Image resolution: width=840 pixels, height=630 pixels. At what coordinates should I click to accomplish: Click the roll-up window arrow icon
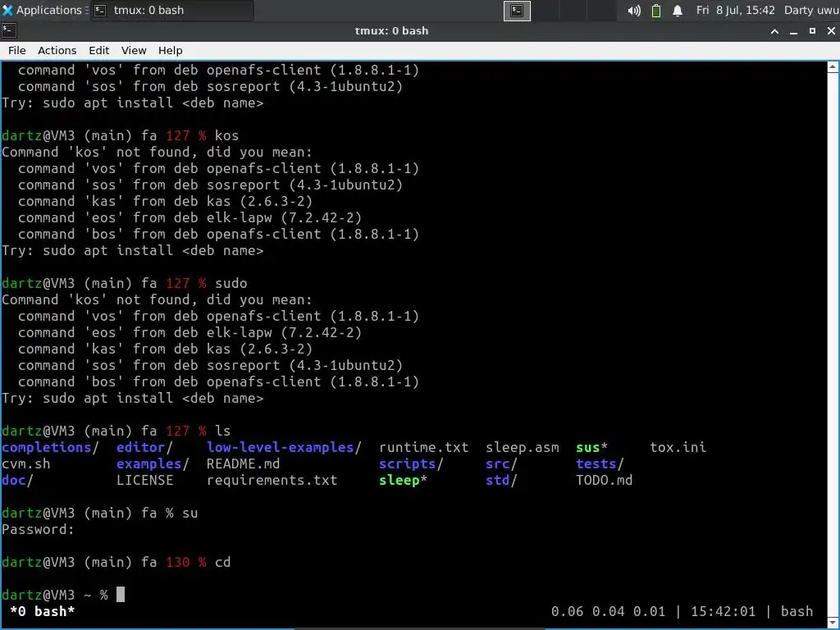pyautogui.click(x=774, y=31)
